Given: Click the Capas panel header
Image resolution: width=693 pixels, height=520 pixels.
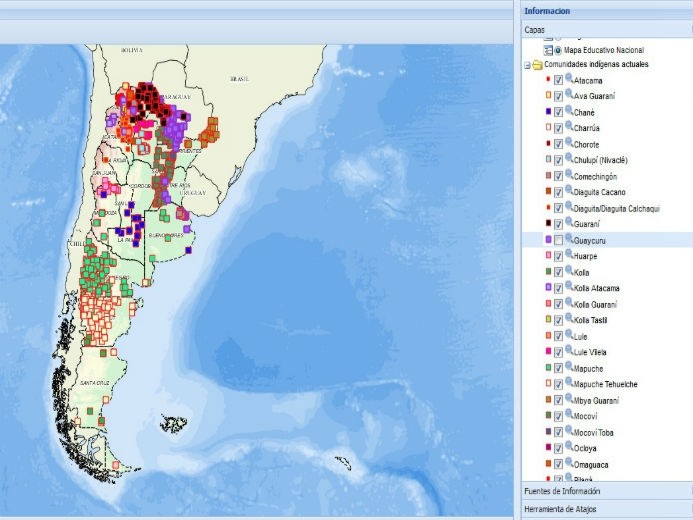Looking at the screenshot, I should pyautogui.click(x=535, y=30).
